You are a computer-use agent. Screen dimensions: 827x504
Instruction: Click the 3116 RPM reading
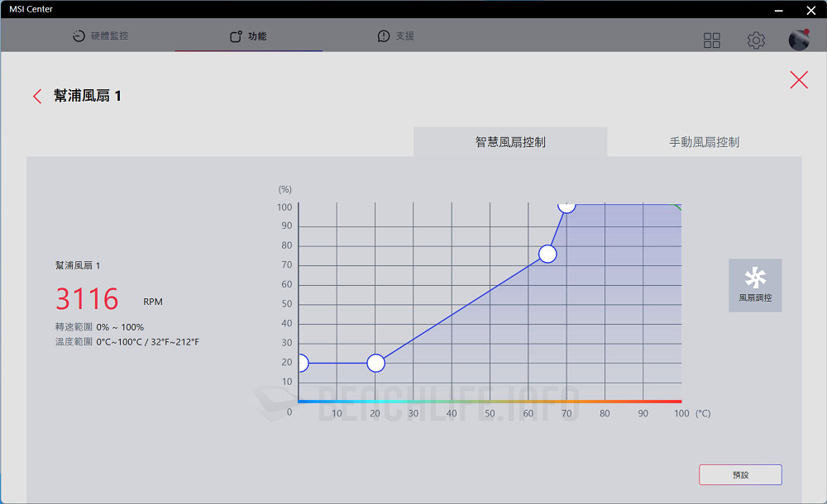[x=88, y=299]
